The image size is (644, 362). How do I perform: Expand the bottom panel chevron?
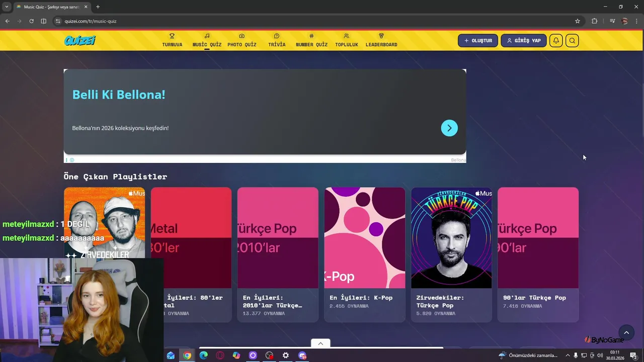320,343
